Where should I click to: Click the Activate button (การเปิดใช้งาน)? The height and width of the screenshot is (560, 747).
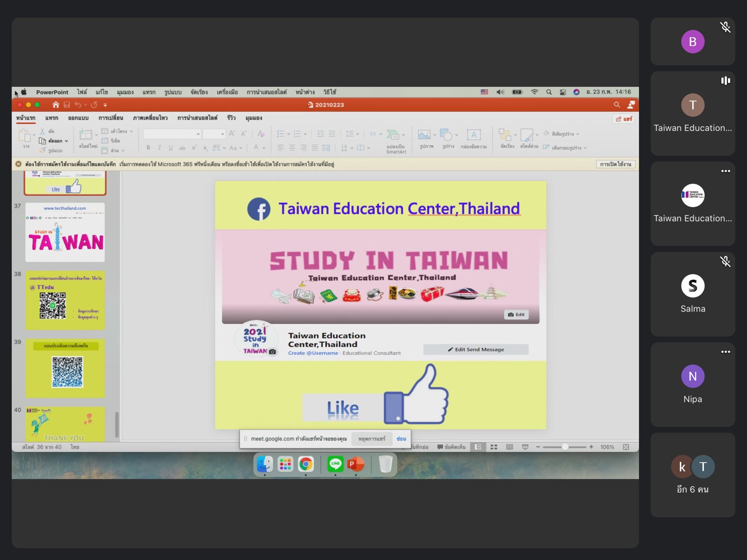[x=616, y=164]
